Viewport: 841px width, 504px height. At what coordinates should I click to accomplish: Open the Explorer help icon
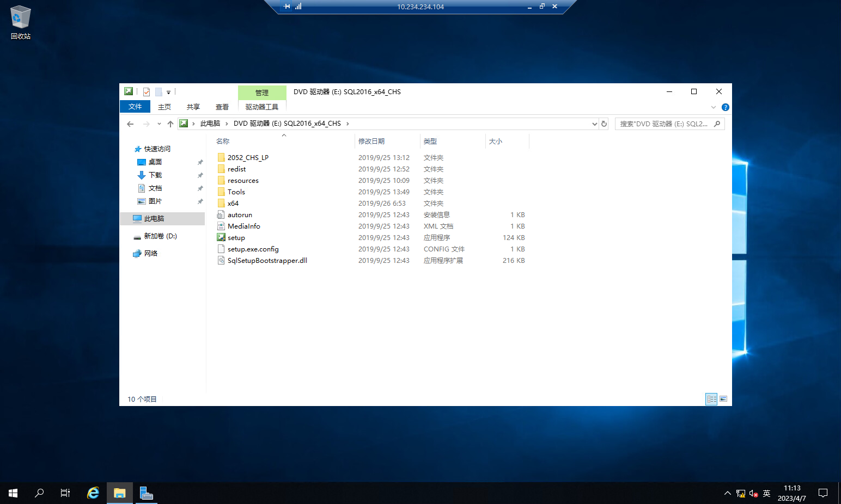coord(725,107)
